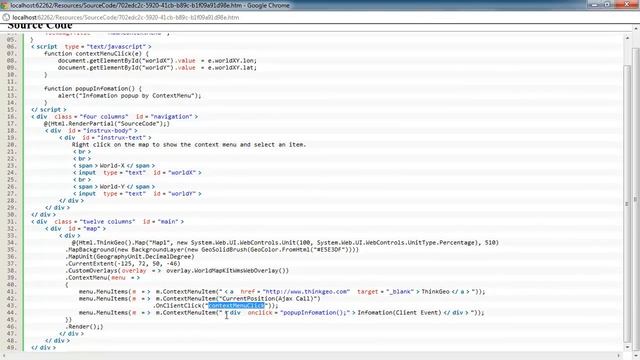
Task: Click the horizontal scrollbar right arrow at bottom
Action: click(619, 356)
